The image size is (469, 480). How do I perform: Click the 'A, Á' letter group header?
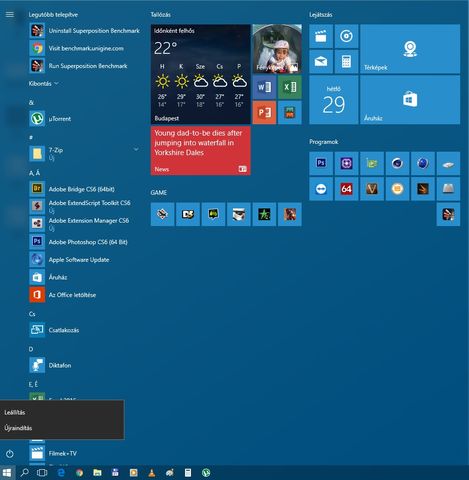tap(34, 173)
